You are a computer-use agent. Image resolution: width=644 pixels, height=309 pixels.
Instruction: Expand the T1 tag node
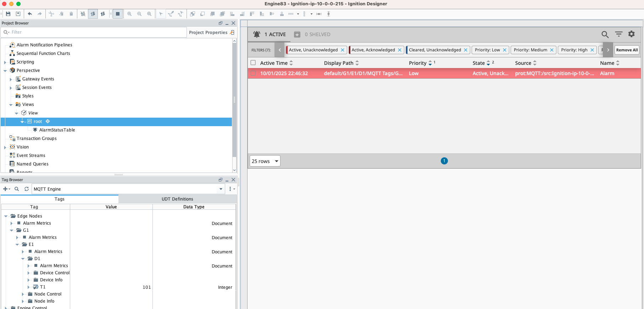[x=29, y=287]
